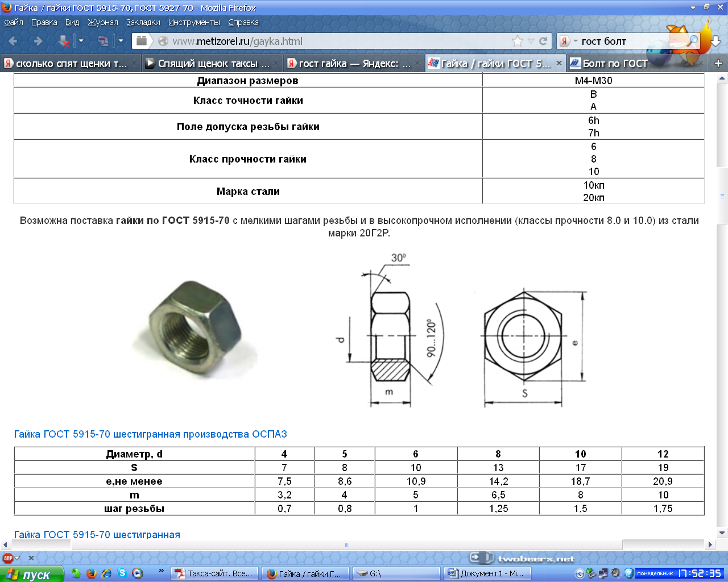Open the dropdown next to PDF icon
The height and width of the screenshot is (582, 728).
[x=120, y=41]
